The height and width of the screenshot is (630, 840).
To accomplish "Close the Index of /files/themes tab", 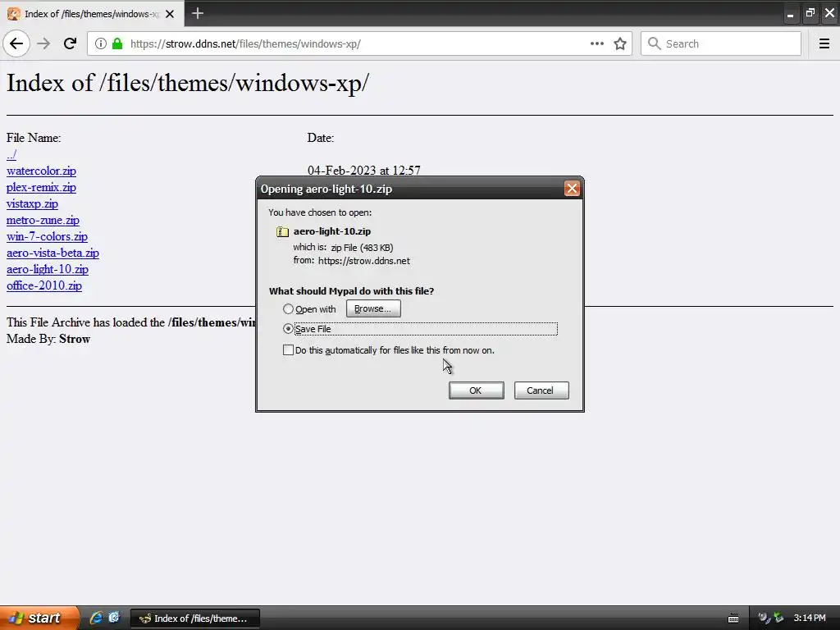I will [170, 14].
